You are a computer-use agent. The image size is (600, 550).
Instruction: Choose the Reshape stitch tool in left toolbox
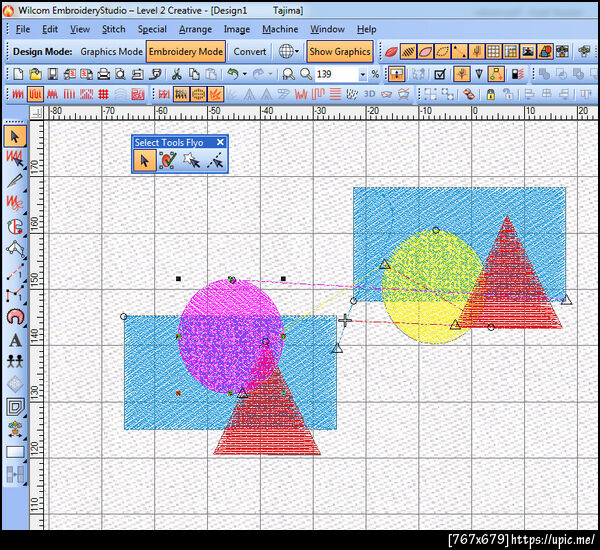[15, 158]
